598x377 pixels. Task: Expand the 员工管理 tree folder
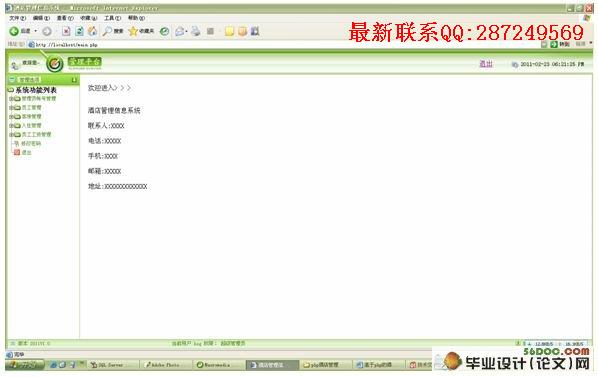[x=11, y=108]
